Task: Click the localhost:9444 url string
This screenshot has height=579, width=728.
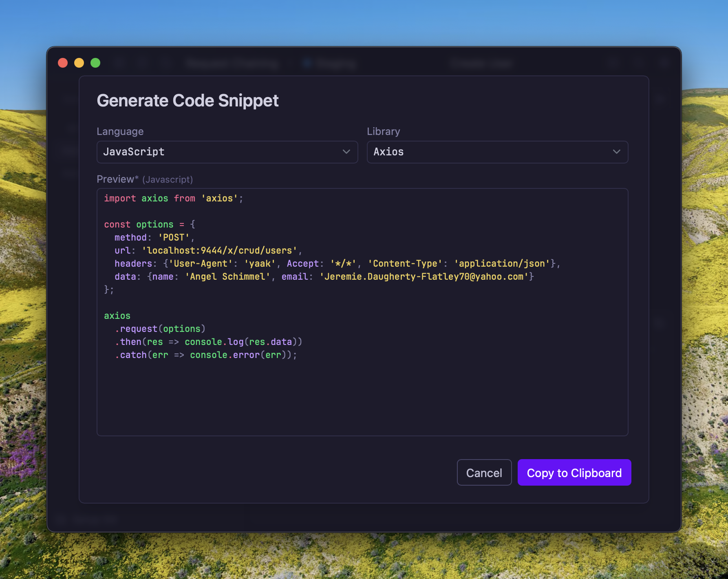Action: tap(219, 251)
